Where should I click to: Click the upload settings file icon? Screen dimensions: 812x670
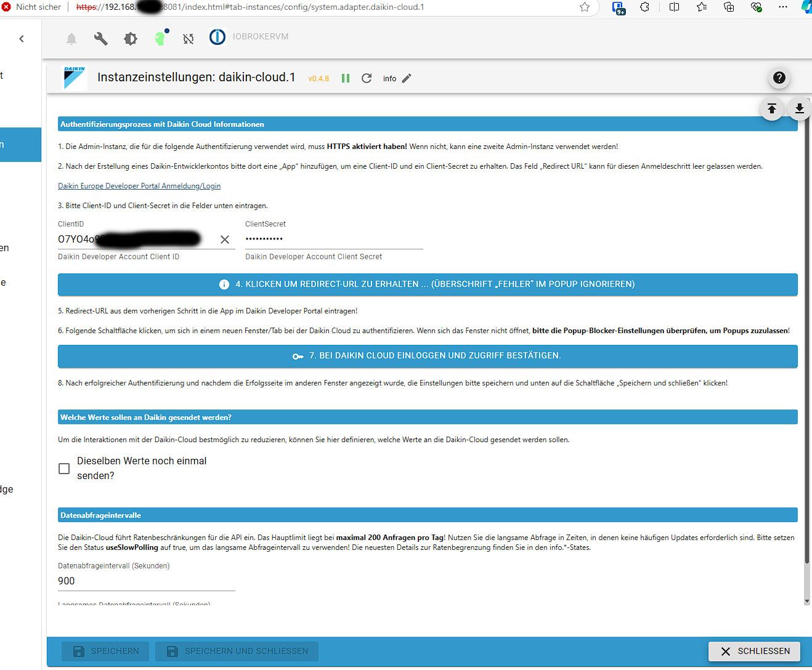771,109
